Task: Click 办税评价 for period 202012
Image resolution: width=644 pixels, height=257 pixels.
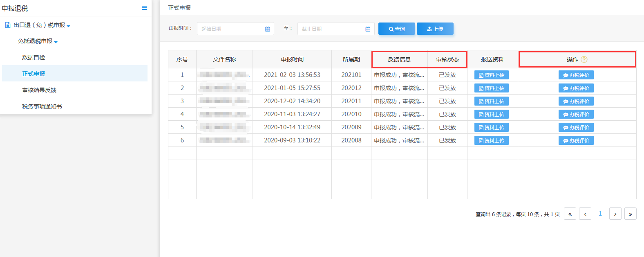Action: pos(576,88)
